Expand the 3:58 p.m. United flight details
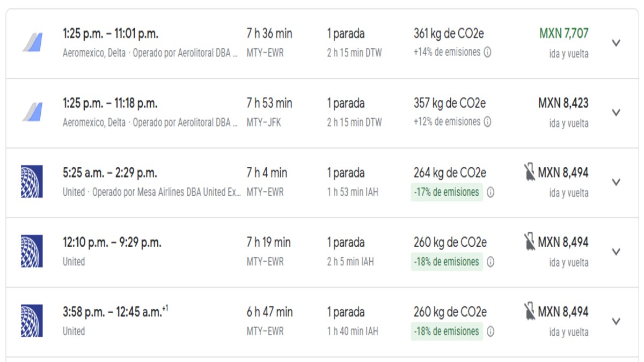 (616, 322)
